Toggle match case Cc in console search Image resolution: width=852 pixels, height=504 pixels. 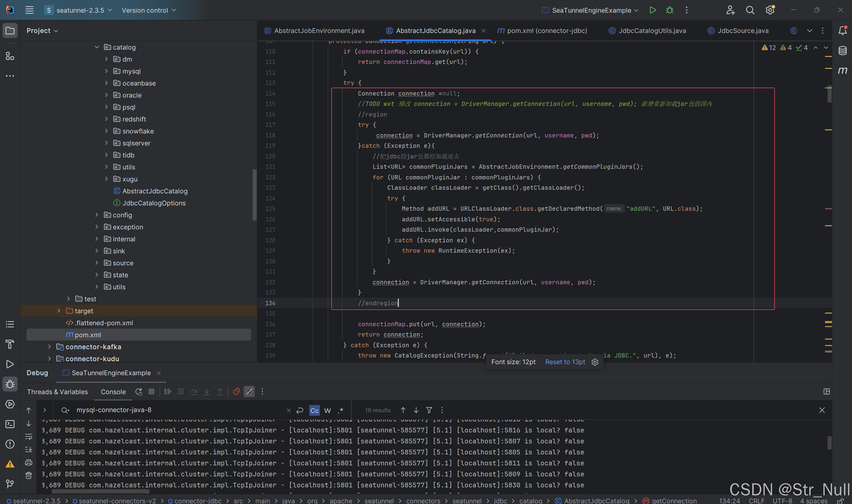(314, 410)
